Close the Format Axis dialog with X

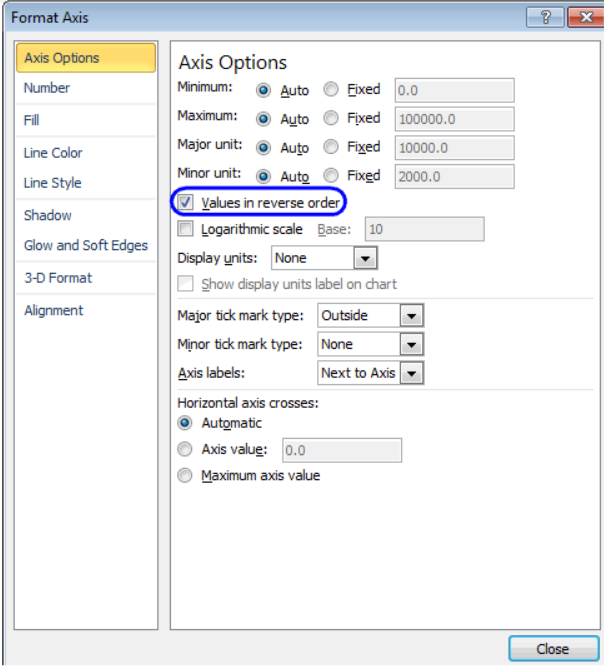586,17
